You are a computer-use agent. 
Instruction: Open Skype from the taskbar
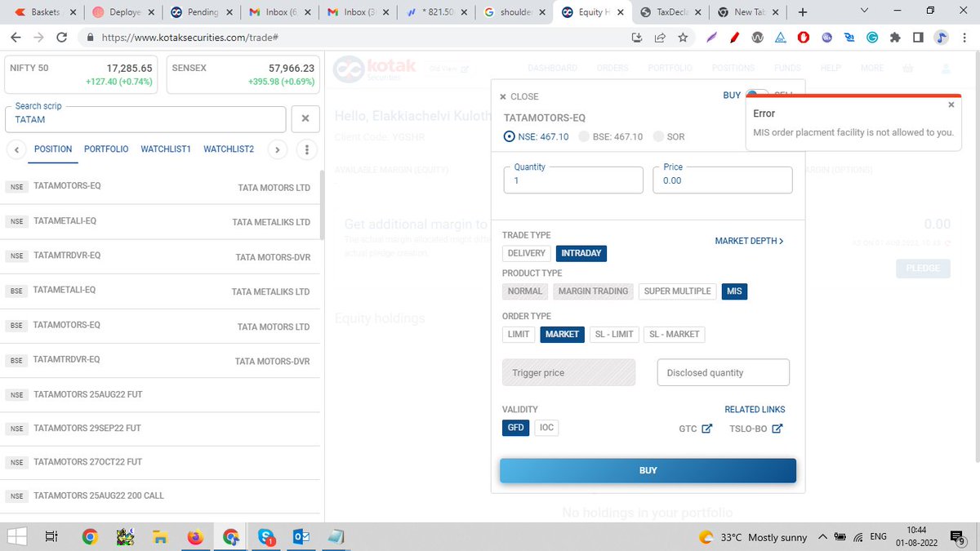pyautogui.click(x=266, y=537)
